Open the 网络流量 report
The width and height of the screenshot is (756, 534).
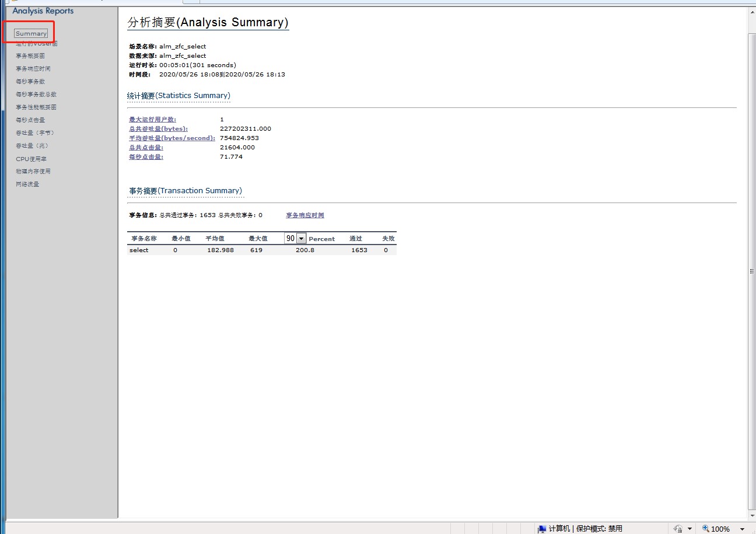[27, 184]
